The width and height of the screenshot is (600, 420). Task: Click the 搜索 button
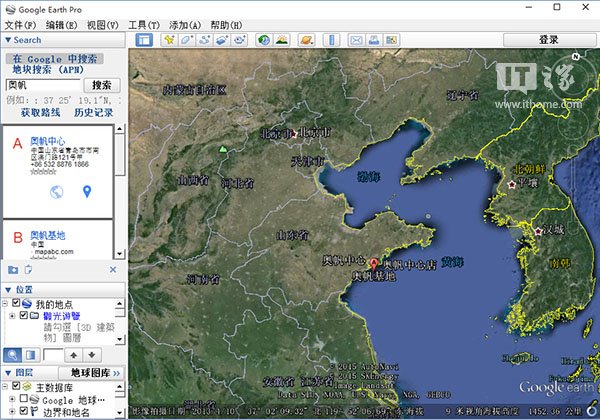(102, 85)
